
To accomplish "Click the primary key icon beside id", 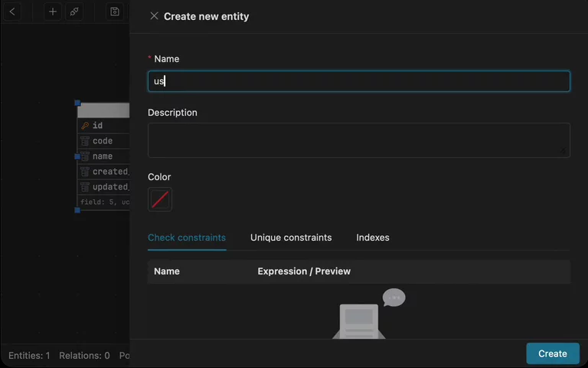I will click(x=85, y=126).
